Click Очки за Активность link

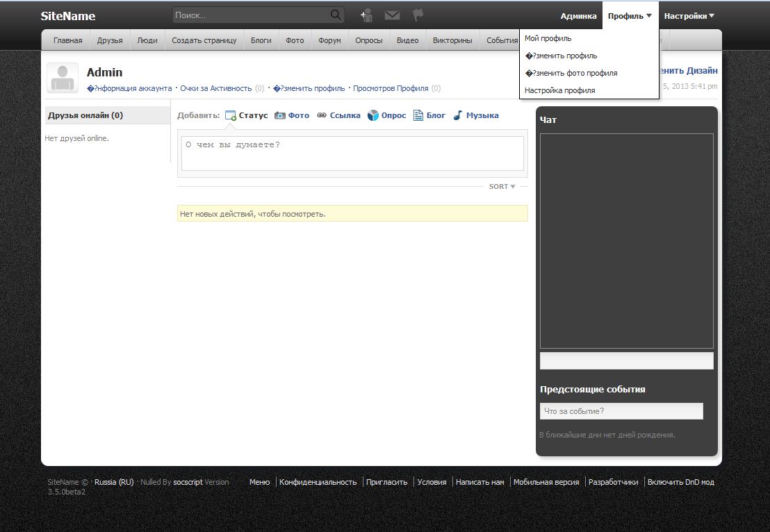click(215, 88)
